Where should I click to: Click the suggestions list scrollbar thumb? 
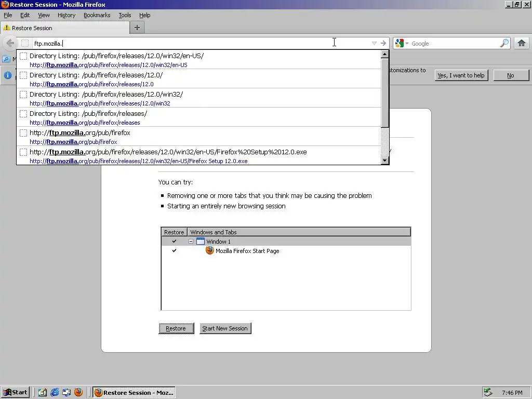point(384,93)
